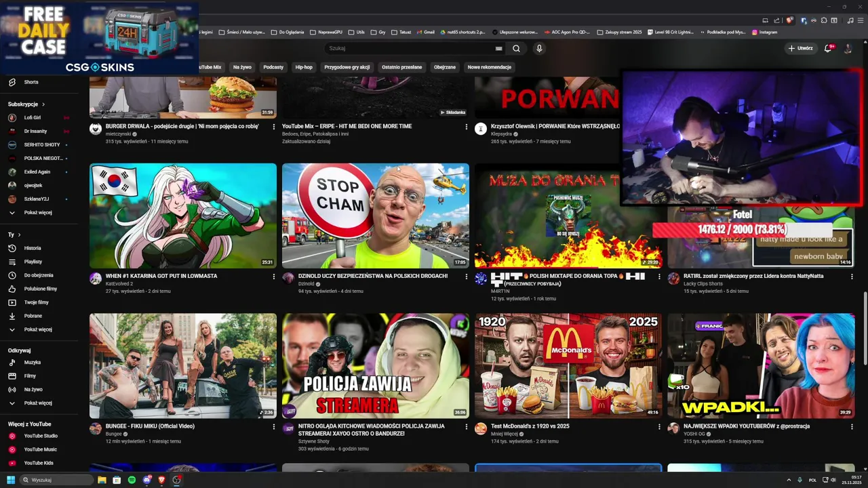Open Discord from the taskbar
Image resolution: width=868 pixels, height=488 pixels.
[146, 480]
